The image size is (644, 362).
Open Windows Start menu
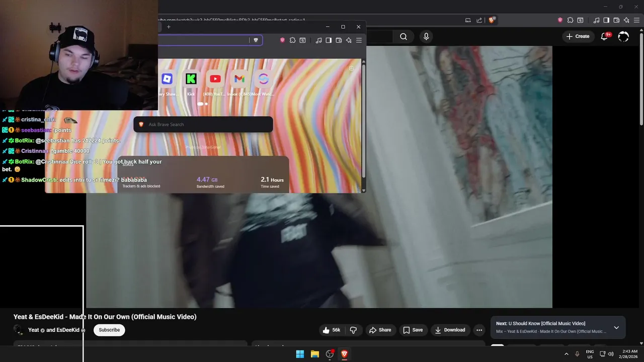(x=300, y=354)
